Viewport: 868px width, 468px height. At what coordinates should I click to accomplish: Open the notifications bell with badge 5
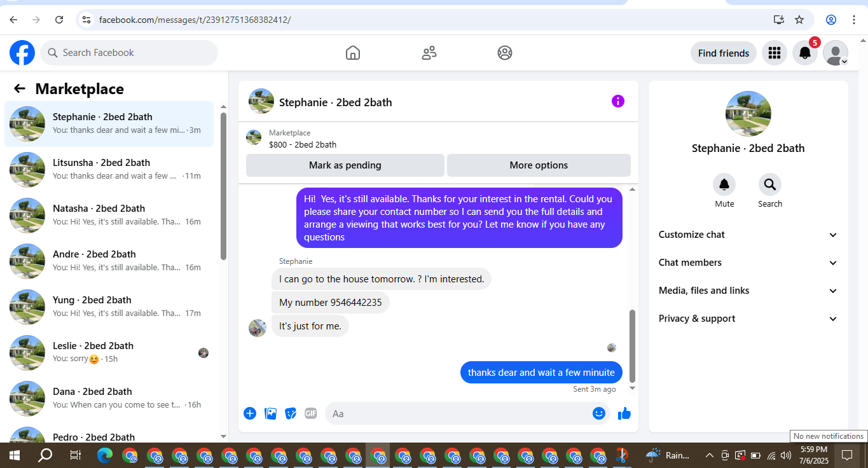tap(805, 53)
